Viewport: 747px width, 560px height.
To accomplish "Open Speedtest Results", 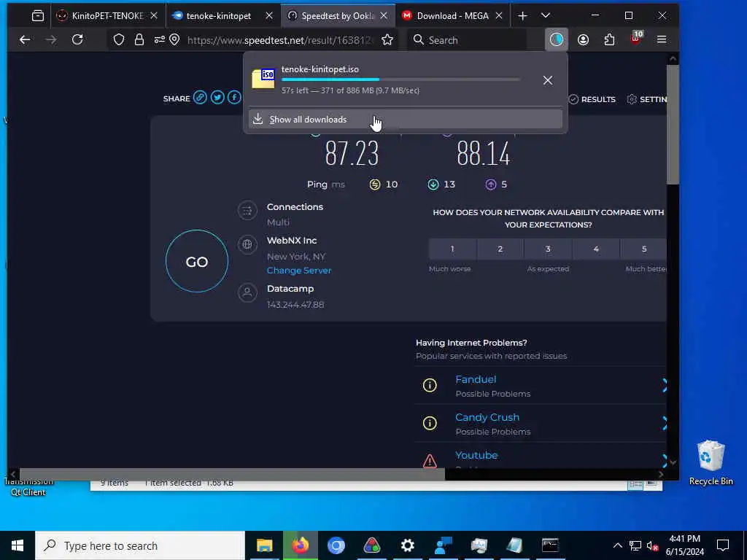I will [592, 99].
